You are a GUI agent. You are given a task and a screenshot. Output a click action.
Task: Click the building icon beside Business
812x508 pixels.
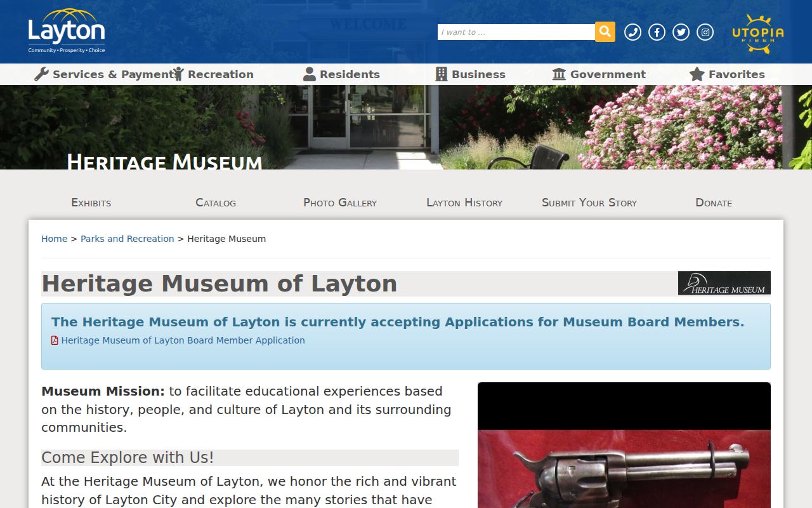coord(442,74)
